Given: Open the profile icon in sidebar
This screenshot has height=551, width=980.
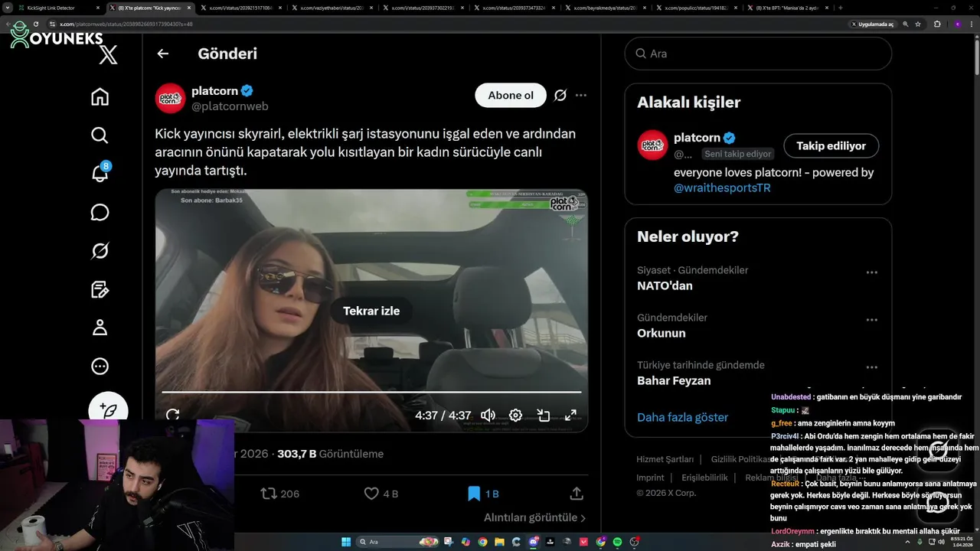Looking at the screenshot, I should pyautogui.click(x=100, y=328).
